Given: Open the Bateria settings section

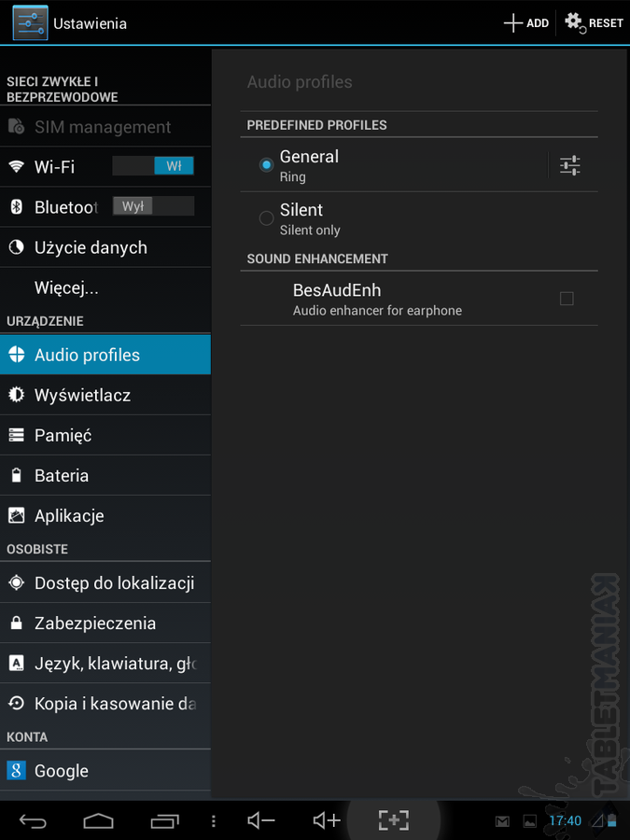Looking at the screenshot, I should click(x=105, y=475).
